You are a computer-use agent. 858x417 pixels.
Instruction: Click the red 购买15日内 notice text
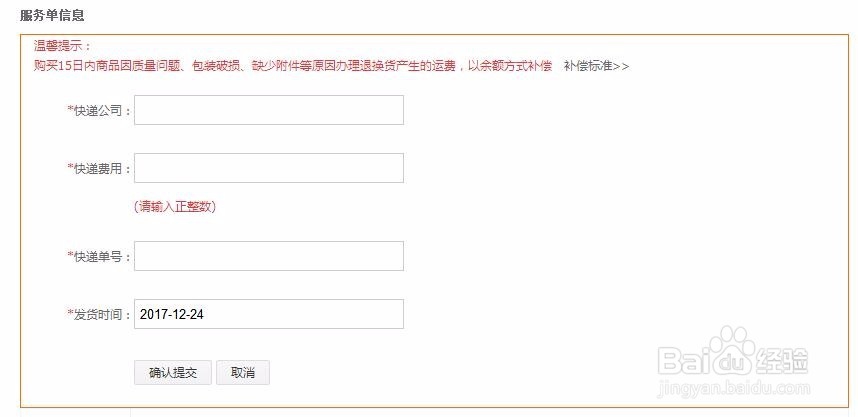point(293,66)
